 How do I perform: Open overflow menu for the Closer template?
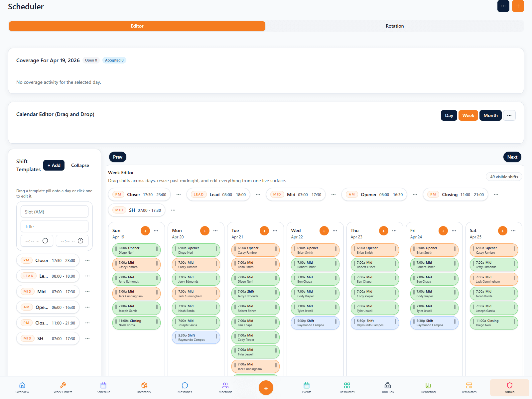[87, 260]
